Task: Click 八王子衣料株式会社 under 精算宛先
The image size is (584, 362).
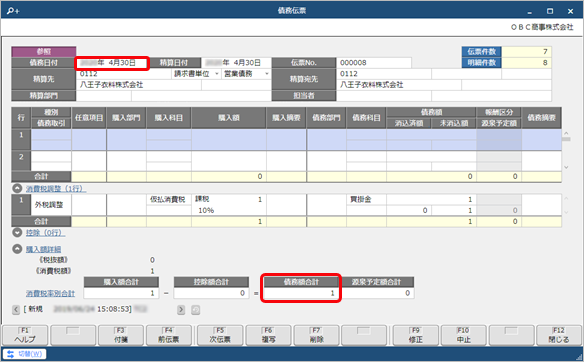Action: (x=372, y=85)
